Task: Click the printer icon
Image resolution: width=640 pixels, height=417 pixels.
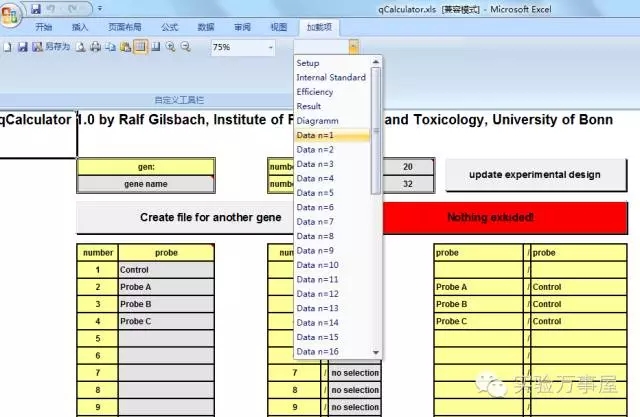Action: (x=96, y=47)
